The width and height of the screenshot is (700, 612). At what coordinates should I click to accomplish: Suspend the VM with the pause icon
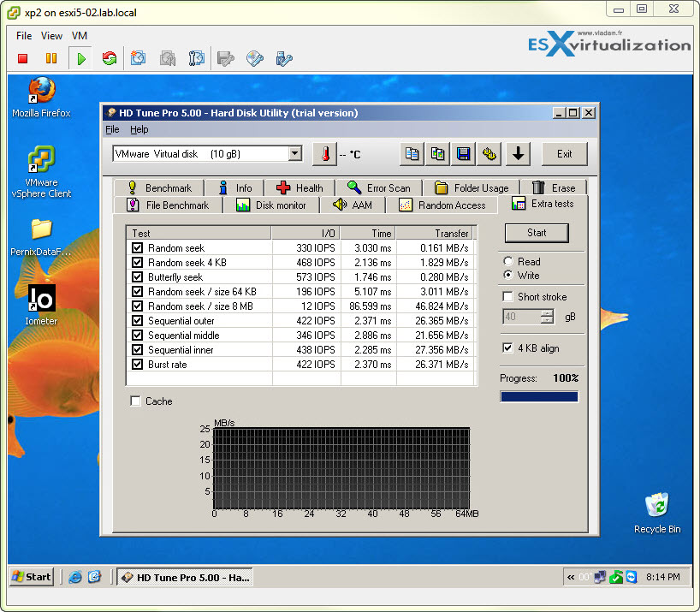click(51, 58)
